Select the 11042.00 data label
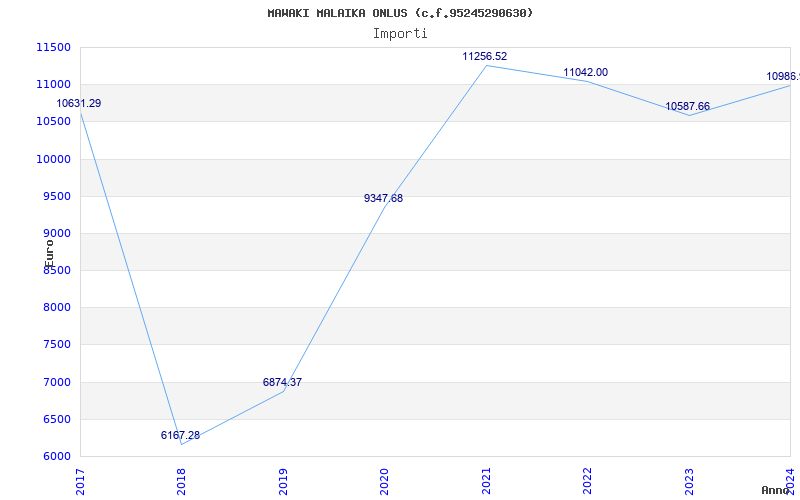The height and width of the screenshot is (500, 800). [586, 72]
